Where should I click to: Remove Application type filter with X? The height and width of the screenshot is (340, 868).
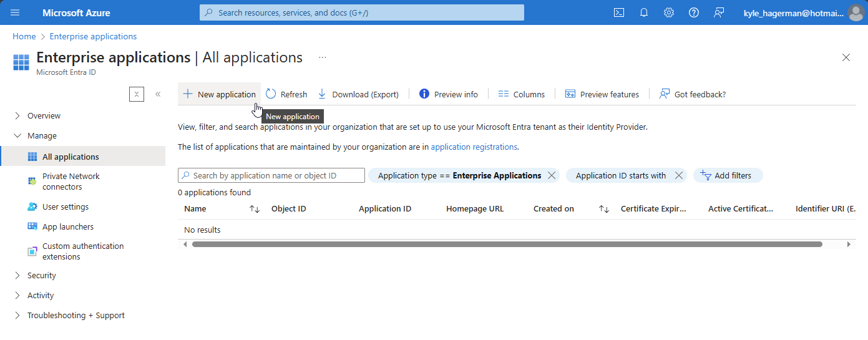click(552, 175)
